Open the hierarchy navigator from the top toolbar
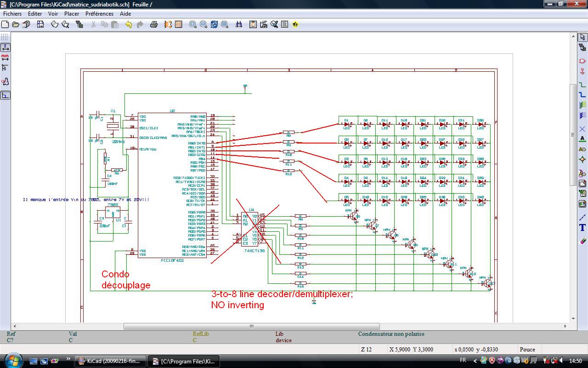Image resolution: width=588 pixels, height=368 pixels. coord(79,24)
